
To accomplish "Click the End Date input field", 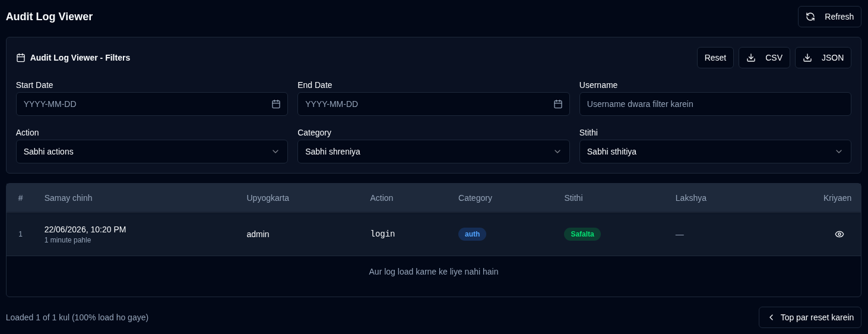I will coord(433,104).
